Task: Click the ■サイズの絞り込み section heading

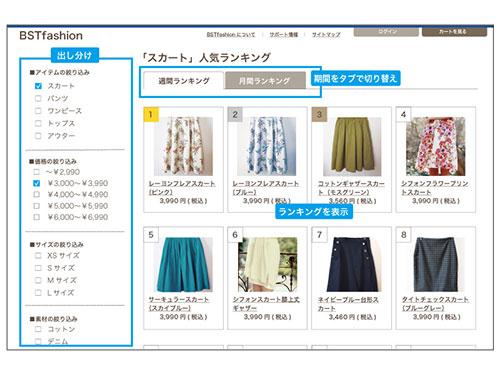Action: (57, 244)
